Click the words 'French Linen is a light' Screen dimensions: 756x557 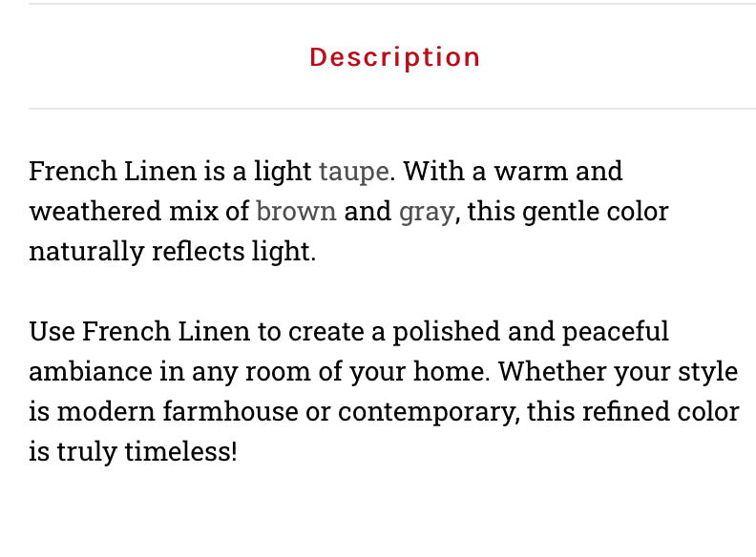170,172
